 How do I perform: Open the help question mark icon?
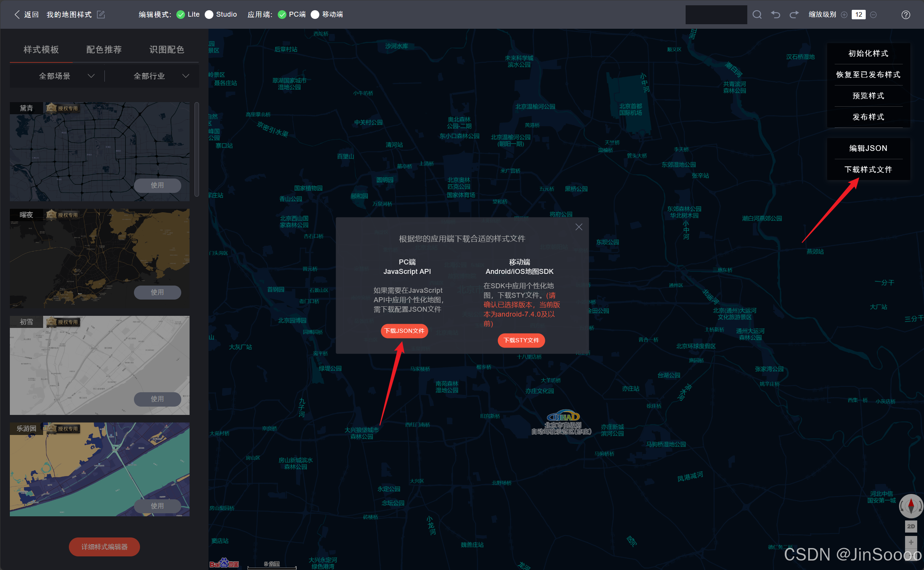[x=906, y=14]
